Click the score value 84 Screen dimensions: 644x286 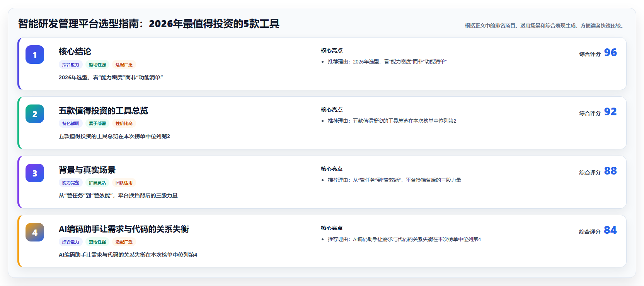[610, 230]
